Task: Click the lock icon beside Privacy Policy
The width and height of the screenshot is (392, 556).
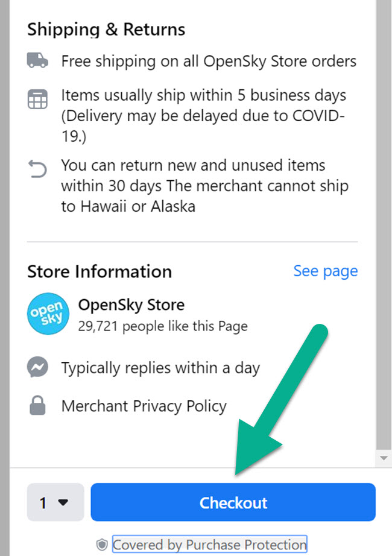Action: point(37,406)
